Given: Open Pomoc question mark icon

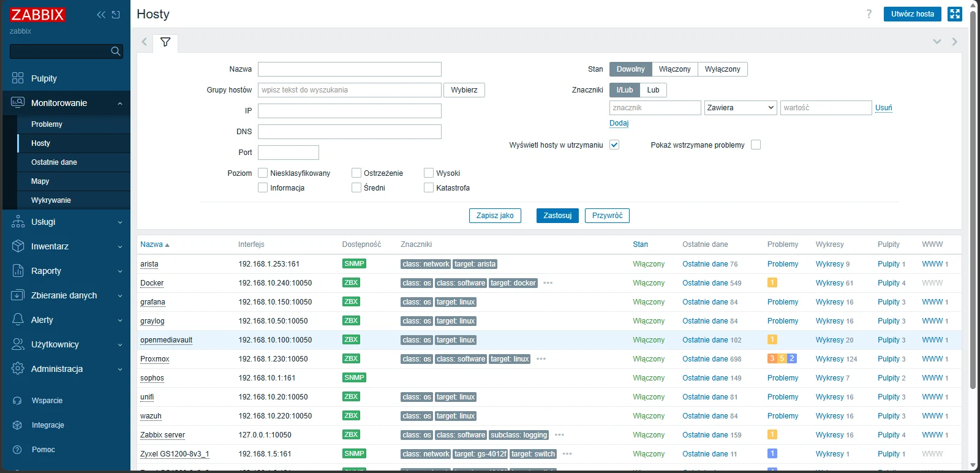Looking at the screenshot, I should click(x=17, y=450).
